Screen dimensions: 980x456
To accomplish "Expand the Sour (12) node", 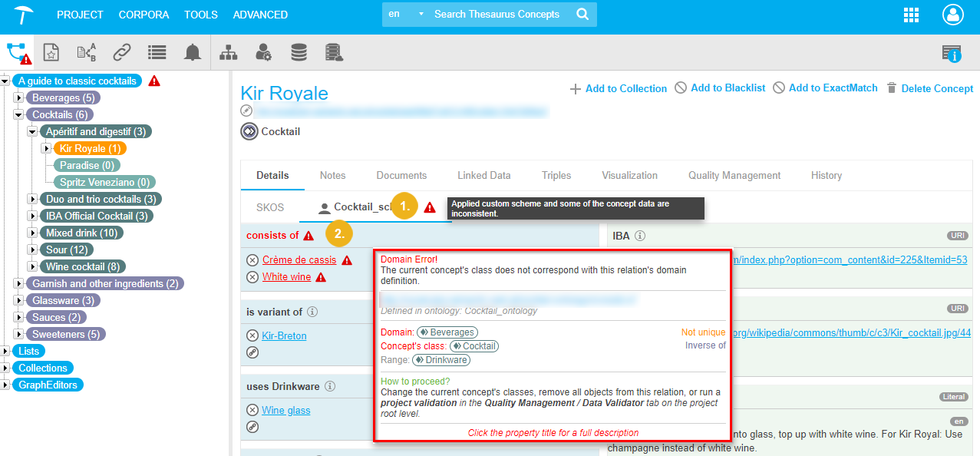I will (x=32, y=250).
